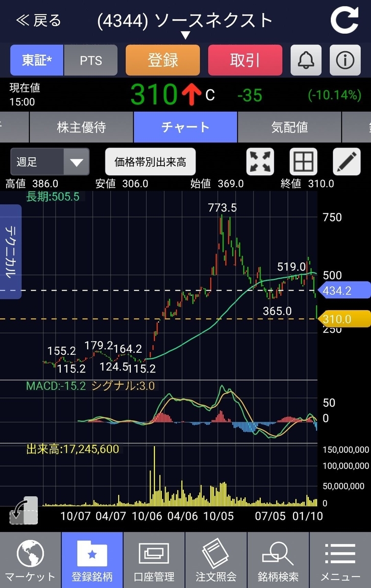Expand chart to fullscreen icon
The image size is (371, 588).
[260, 162]
